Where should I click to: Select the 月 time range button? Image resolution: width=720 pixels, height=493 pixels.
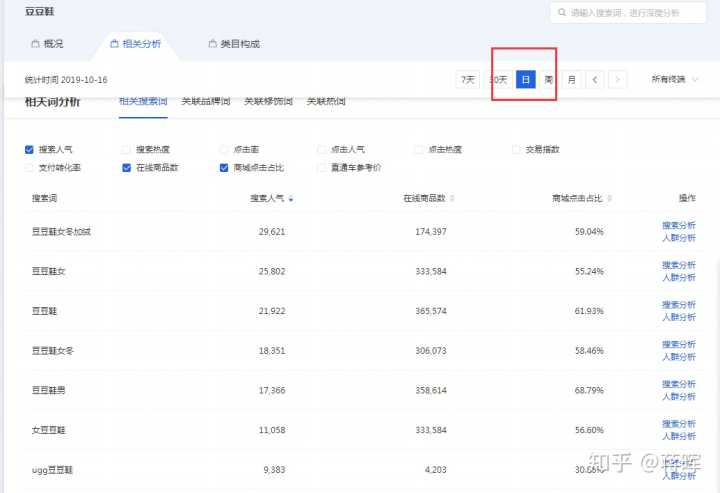571,79
